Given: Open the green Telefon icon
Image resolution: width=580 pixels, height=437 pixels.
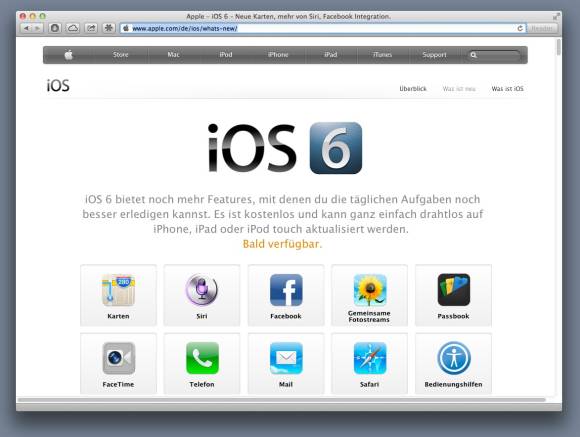Looking at the screenshot, I should [x=202, y=358].
